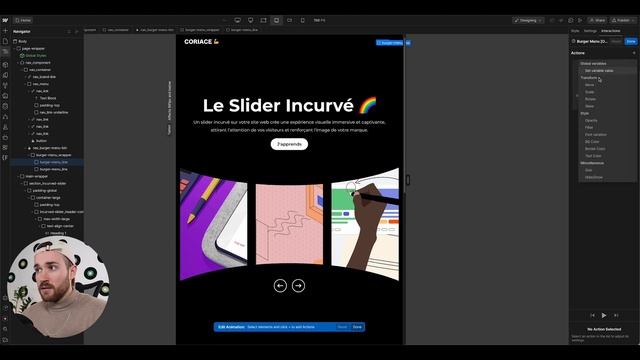Skip to animation end button
This screenshot has height=360, width=640.
click(x=616, y=315)
